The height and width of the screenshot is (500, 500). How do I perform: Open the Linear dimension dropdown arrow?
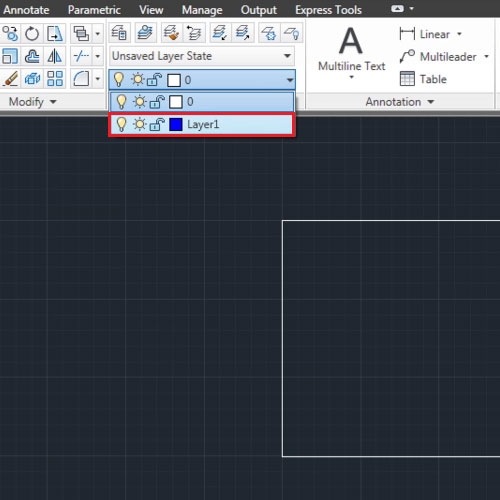click(x=459, y=34)
